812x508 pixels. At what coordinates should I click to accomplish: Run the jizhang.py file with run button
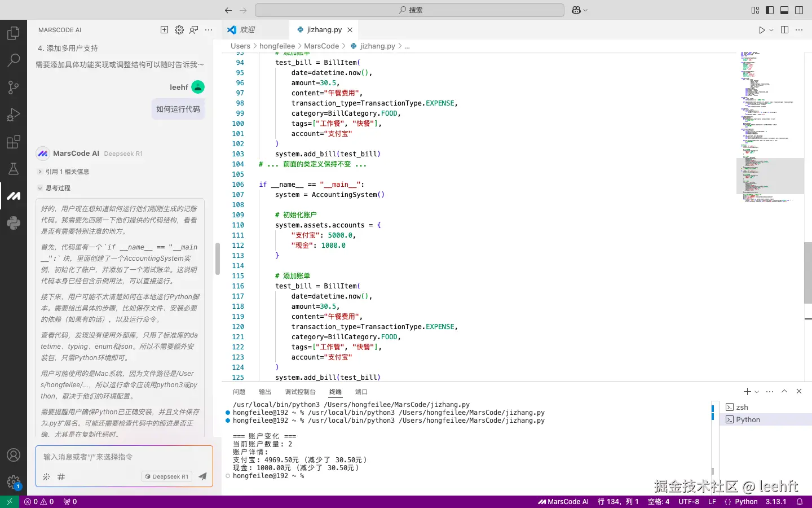click(x=761, y=29)
